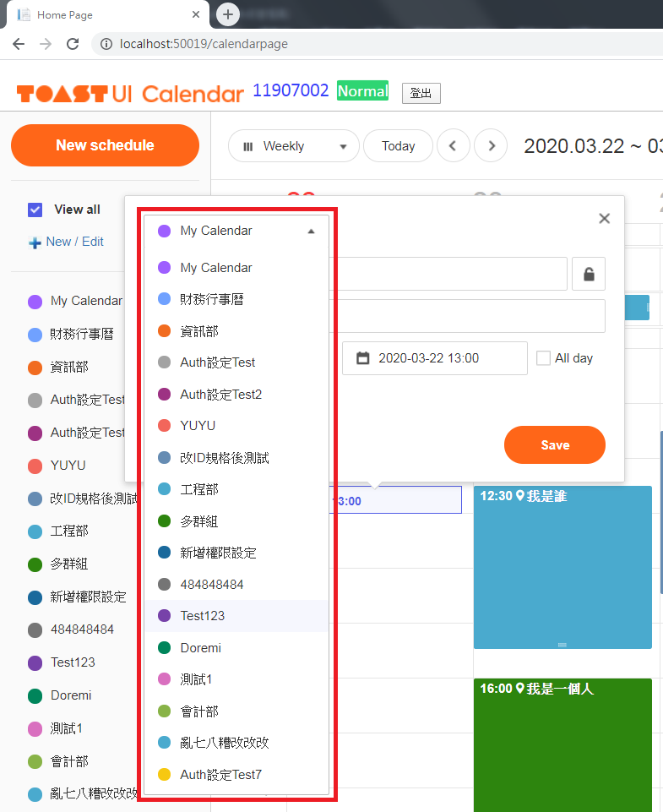Screen dimensions: 663x812
Task: Choose Auth設定Test in dropdown list
Action: click(x=236, y=362)
